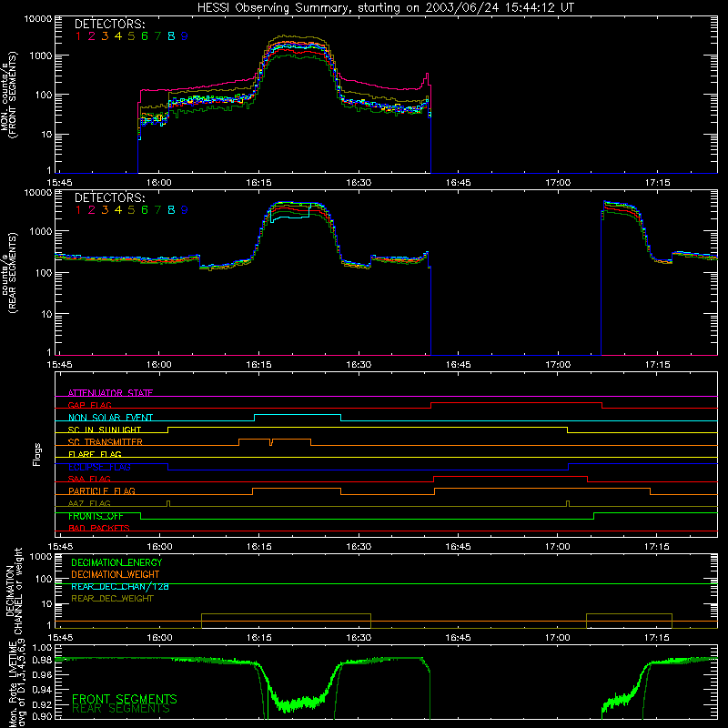Click green detector 6 in rear segments legend

(145, 210)
